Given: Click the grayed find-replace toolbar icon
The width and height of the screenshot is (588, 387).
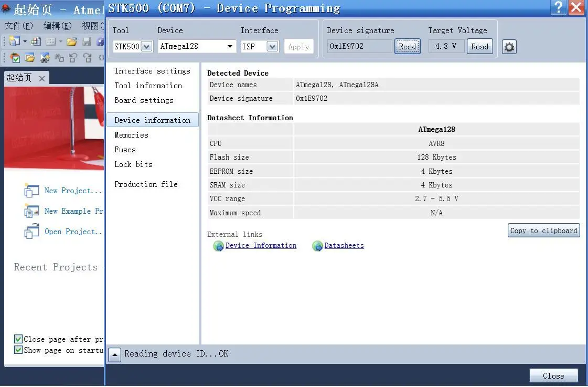Looking at the screenshot, I should coord(59,57).
